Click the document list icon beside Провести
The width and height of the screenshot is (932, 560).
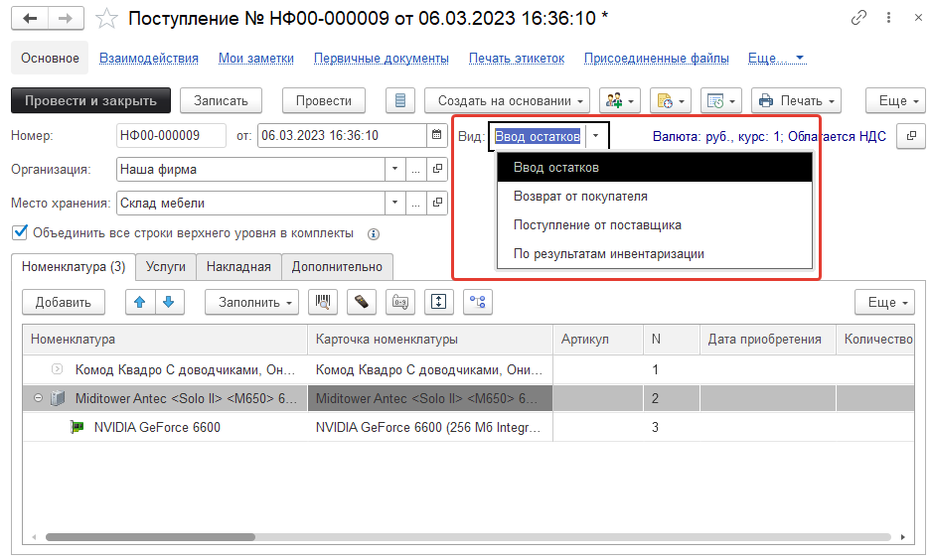[399, 100]
